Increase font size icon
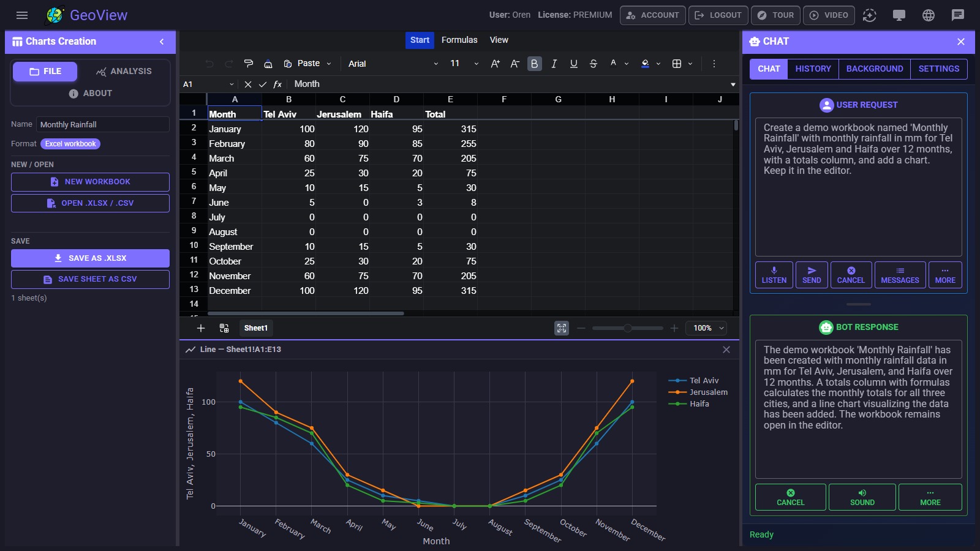Screen dimensions: 980x551 (x=496, y=64)
